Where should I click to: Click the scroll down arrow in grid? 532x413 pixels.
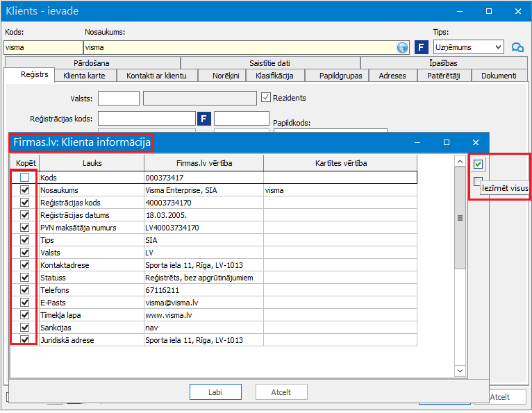pos(460,371)
